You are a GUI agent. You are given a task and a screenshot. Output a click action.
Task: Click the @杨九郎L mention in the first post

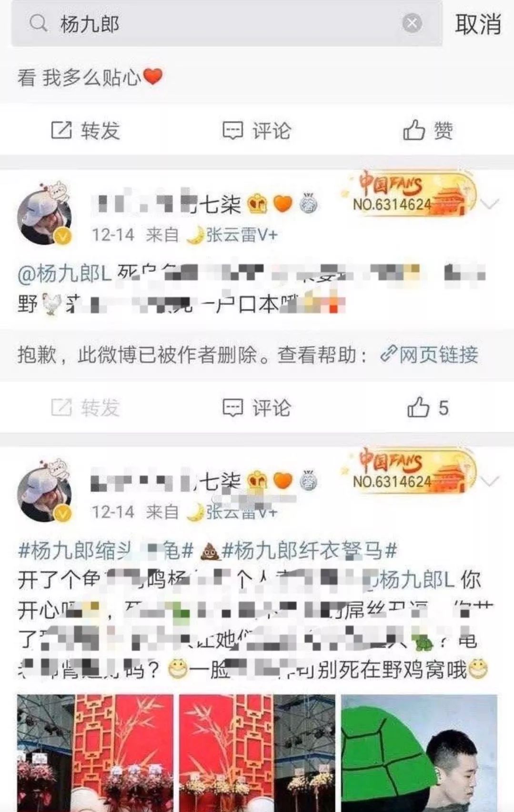(x=65, y=274)
